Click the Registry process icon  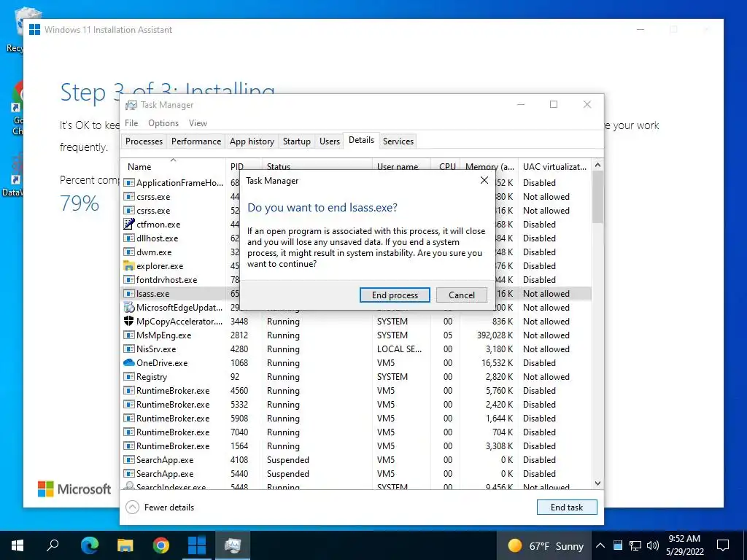(128, 376)
